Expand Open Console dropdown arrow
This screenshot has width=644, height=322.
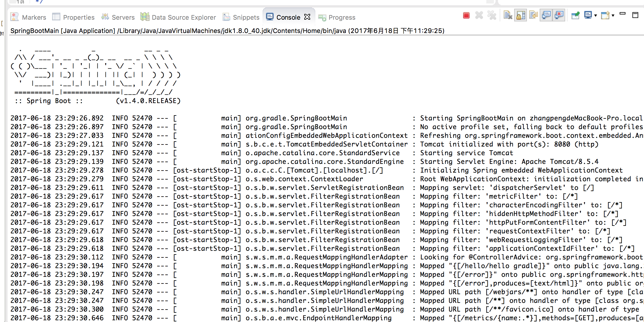(x=613, y=16)
